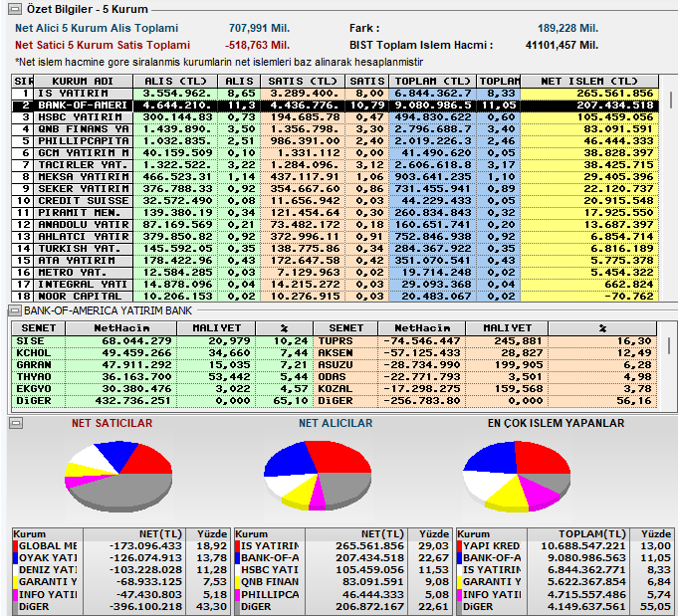Select the TACIRLER YAT. row
Screen dimensions: 678x616
pyautogui.click(x=336, y=165)
